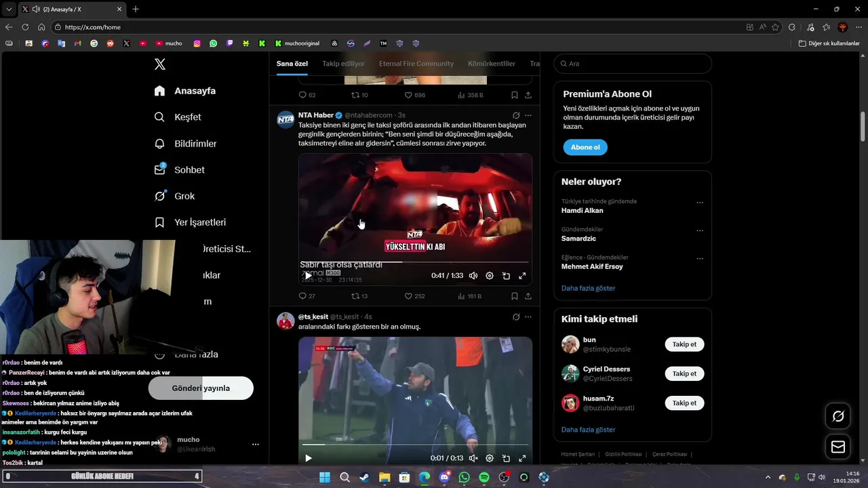Open NTA Haber profile avatar
The width and height of the screenshot is (868, 488).
(285, 120)
